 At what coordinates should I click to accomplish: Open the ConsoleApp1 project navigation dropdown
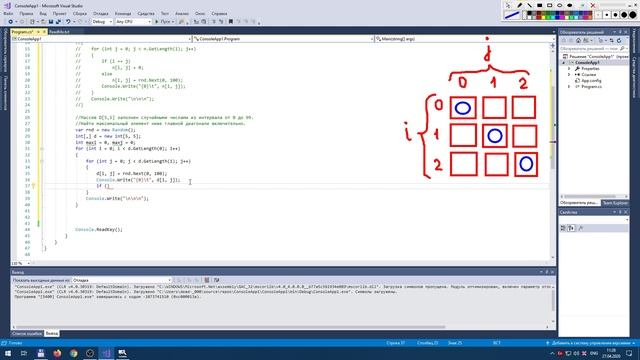101,39
